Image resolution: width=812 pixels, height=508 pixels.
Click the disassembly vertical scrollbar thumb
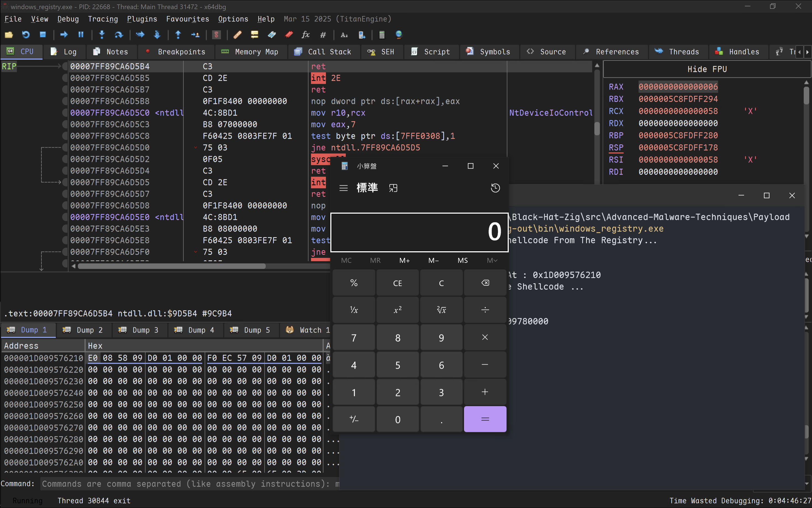(597, 129)
